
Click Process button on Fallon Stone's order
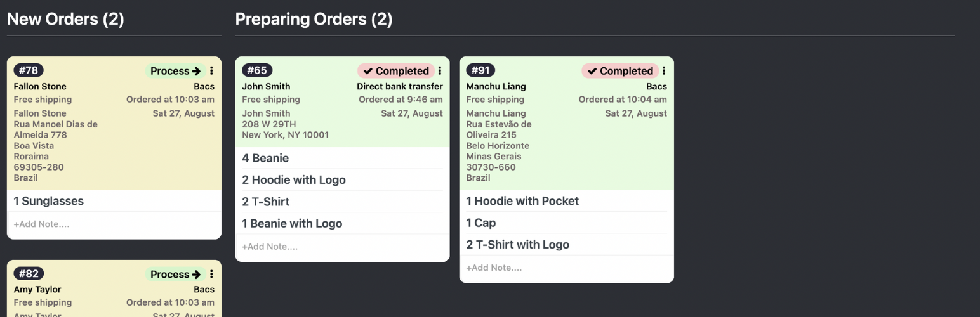point(175,71)
